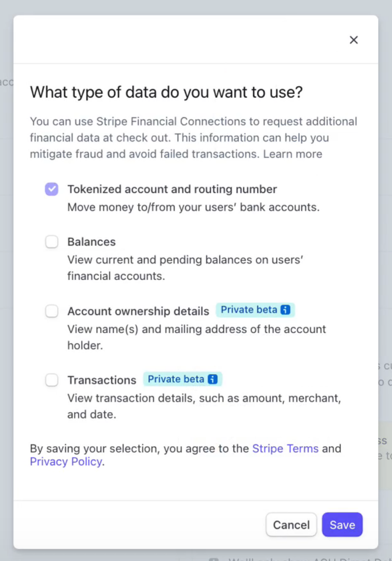The height and width of the screenshot is (561, 392).
Task: Select the Transactions option label
Action: coord(101,380)
